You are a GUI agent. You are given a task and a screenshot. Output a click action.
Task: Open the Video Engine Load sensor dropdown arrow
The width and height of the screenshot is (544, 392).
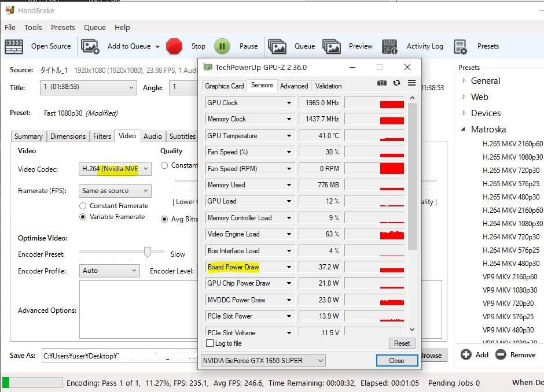289,234
